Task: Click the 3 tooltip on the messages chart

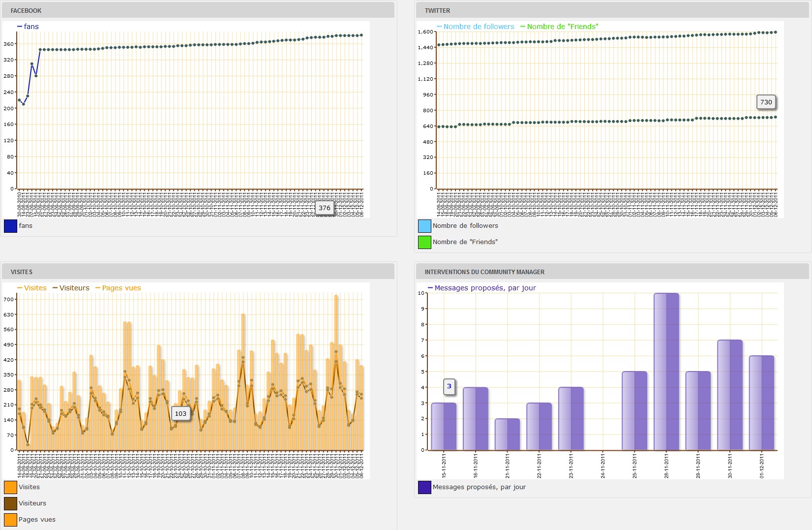Action: click(449, 386)
